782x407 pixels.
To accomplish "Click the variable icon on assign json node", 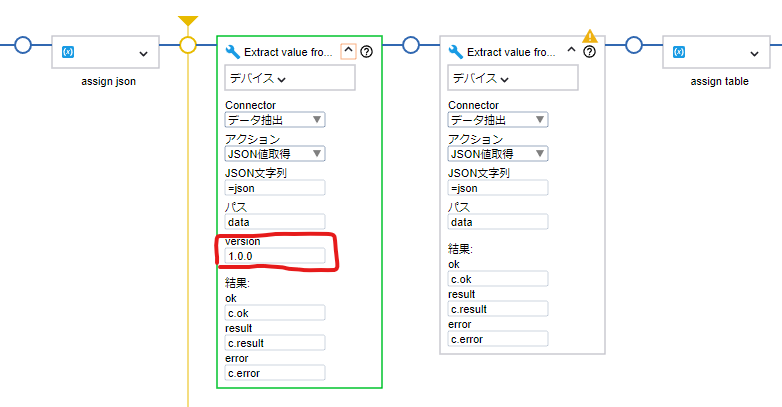I will click(x=68, y=52).
